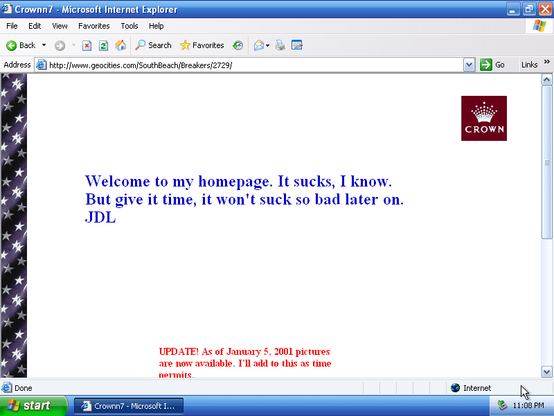Go to the Home page icon
Viewport: 554px width, 416px height.
tap(120, 45)
